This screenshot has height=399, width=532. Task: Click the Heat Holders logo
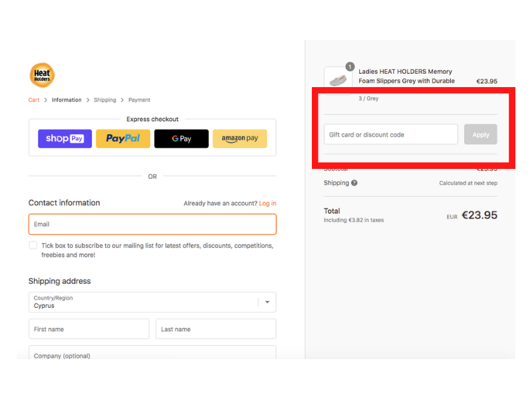42,75
